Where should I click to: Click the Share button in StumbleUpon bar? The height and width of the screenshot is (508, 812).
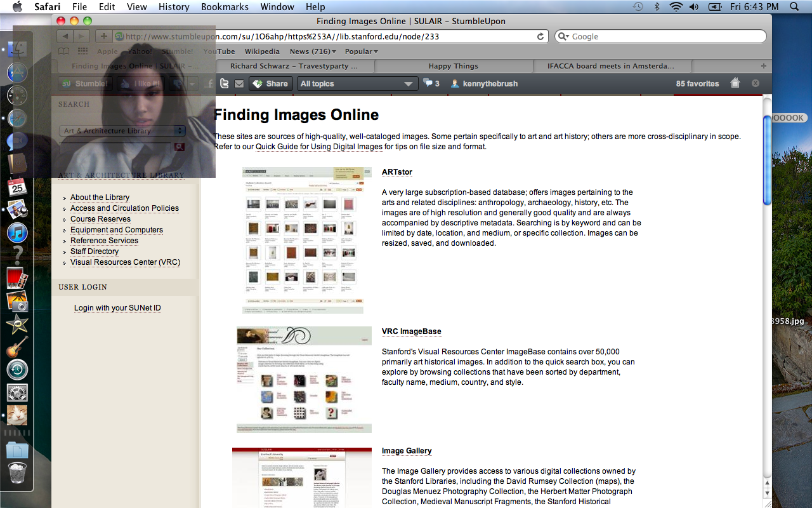270,84
